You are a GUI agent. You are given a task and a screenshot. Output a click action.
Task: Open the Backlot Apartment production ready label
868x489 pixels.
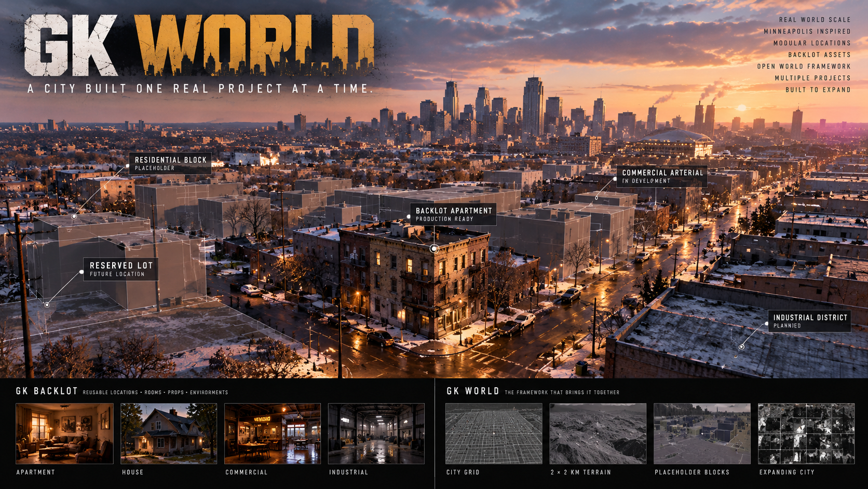click(453, 214)
